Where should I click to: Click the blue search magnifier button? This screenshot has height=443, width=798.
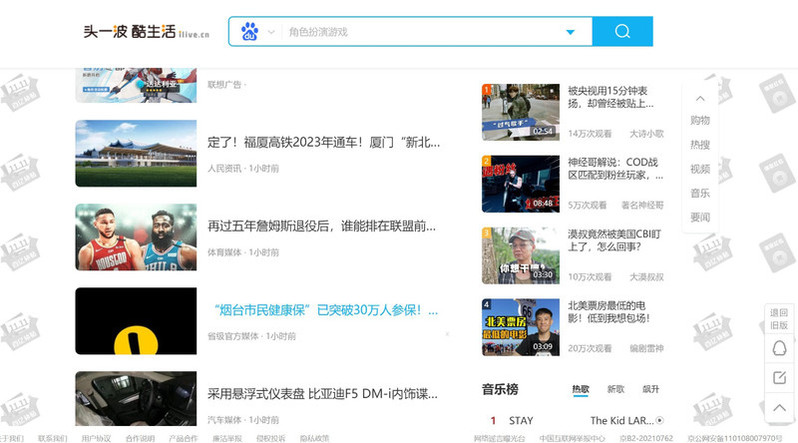622,32
